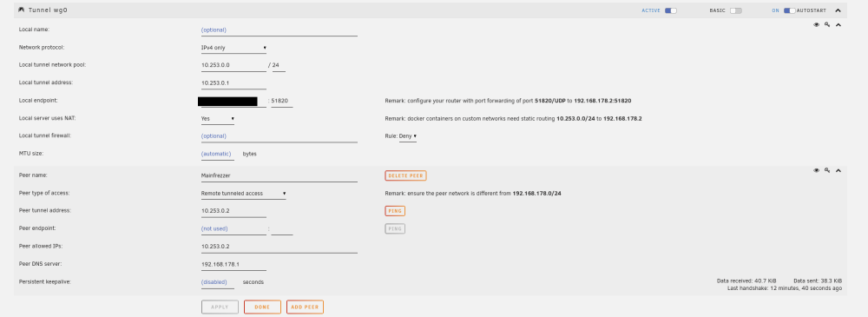Click the MTU size field

tap(218, 154)
